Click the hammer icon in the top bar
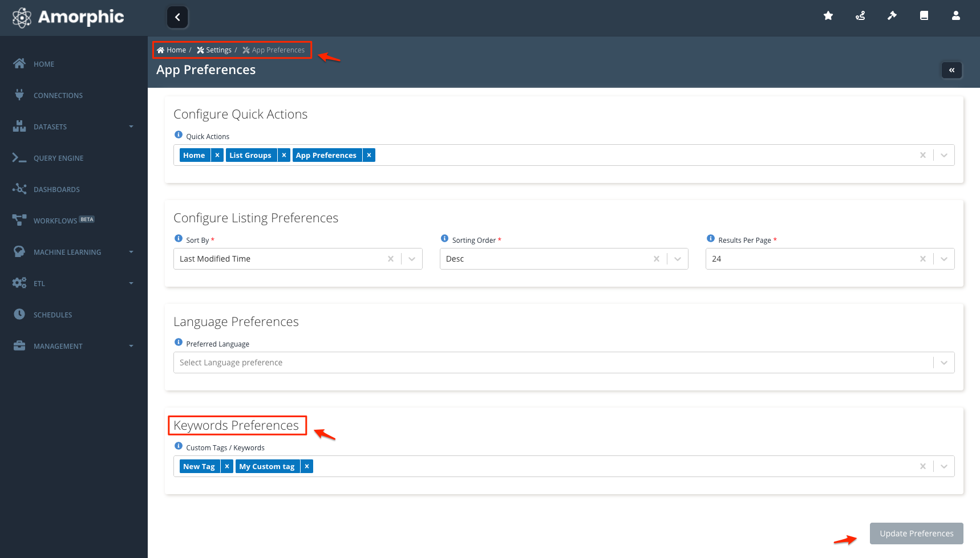 [x=892, y=16]
